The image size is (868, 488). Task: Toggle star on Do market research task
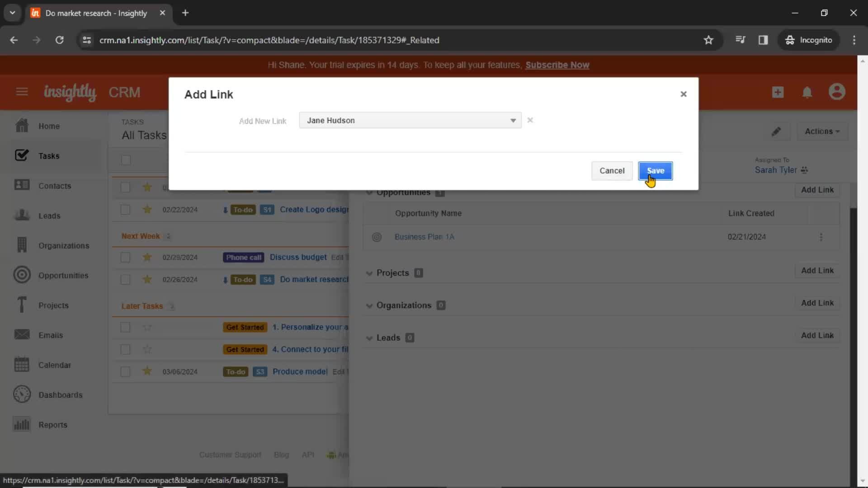click(146, 279)
